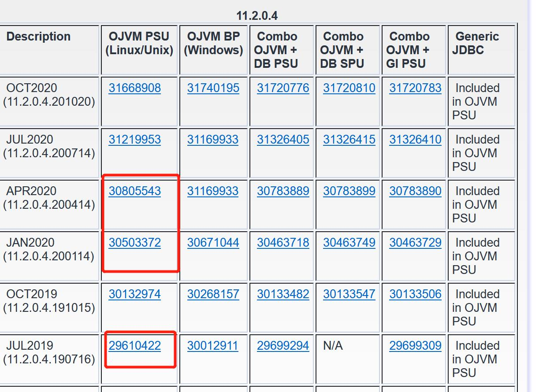Select JUL2019 Windows patch 30012911
Viewport: 539px width, 392px height.
pos(212,346)
